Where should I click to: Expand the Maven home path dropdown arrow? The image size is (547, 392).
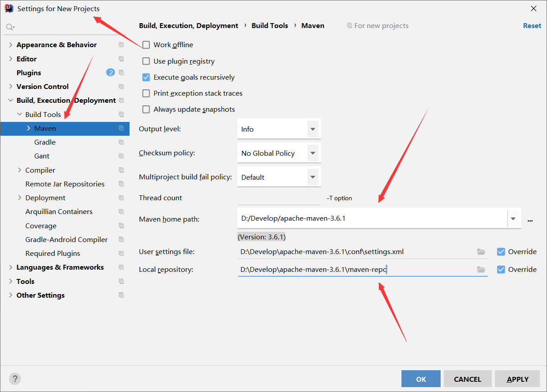[x=514, y=219]
